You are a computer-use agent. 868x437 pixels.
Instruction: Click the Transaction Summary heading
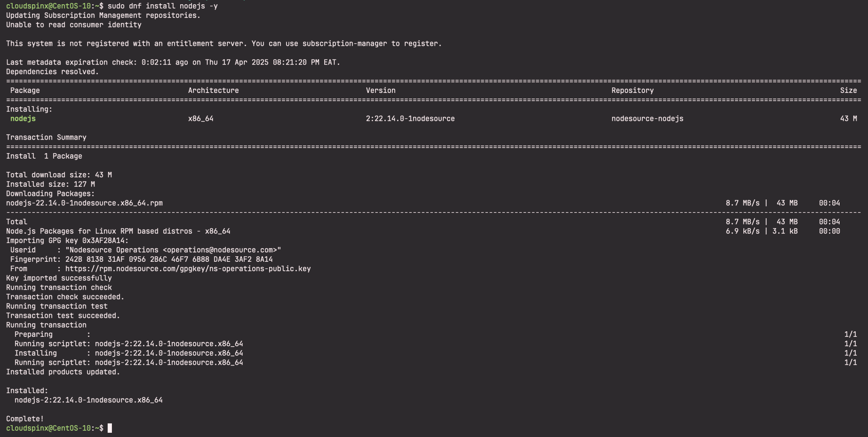click(46, 137)
